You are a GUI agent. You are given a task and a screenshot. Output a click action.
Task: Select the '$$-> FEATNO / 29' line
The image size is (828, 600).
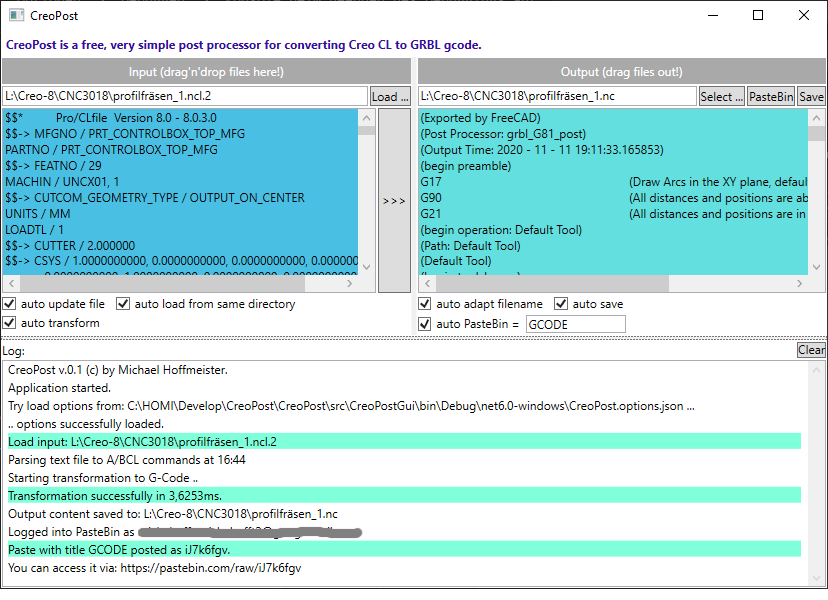coord(53,166)
